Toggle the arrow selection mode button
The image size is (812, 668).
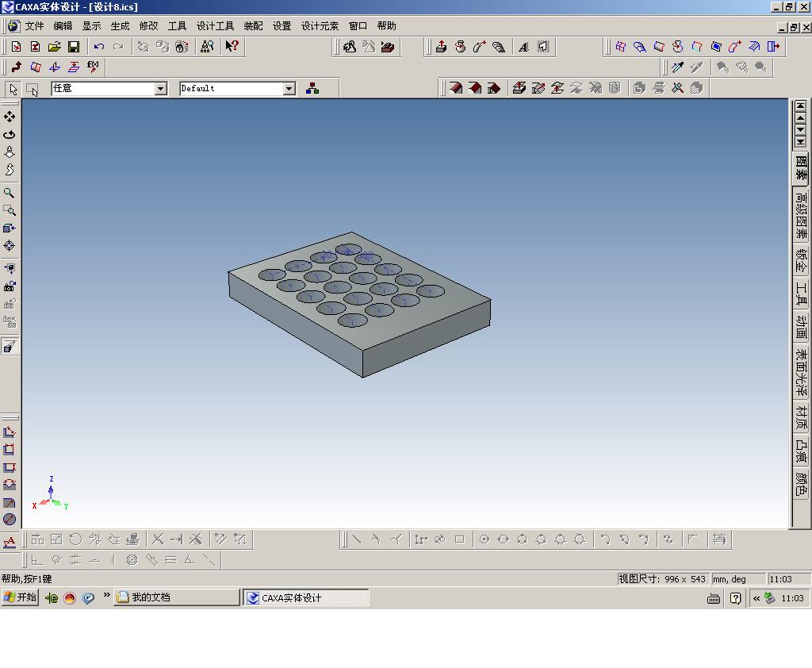(13, 89)
